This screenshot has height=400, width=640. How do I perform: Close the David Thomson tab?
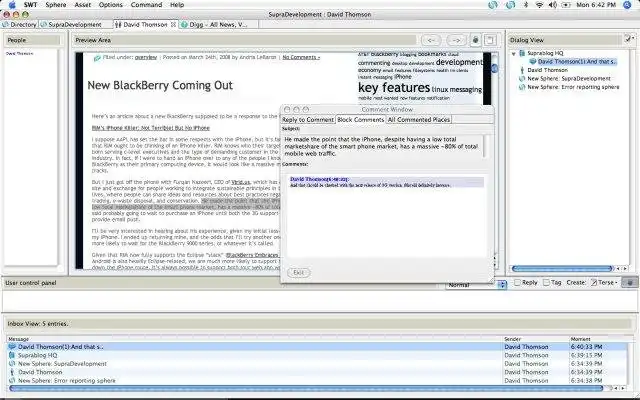173,24
